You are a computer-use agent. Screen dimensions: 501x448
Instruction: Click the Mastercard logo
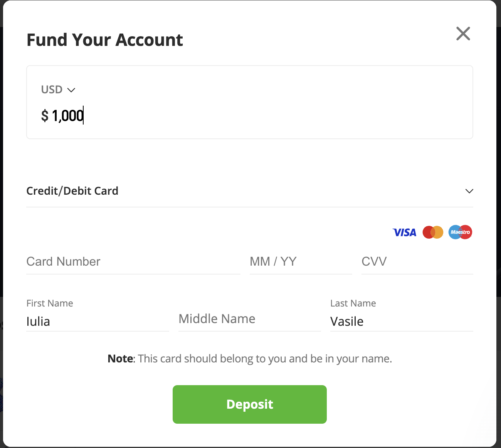pyautogui.click(x=433, y=232)
